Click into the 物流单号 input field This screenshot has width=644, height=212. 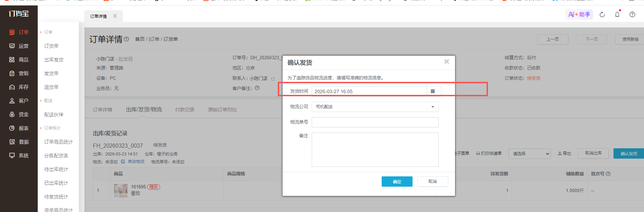pyautogui.click(x=375, y=122)
